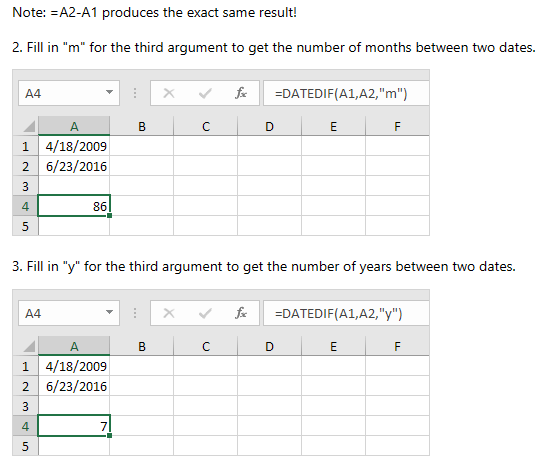544x473 pixels.
Task: Click cell 6/23/2016 in months sheet
Action: coord(74,166)
